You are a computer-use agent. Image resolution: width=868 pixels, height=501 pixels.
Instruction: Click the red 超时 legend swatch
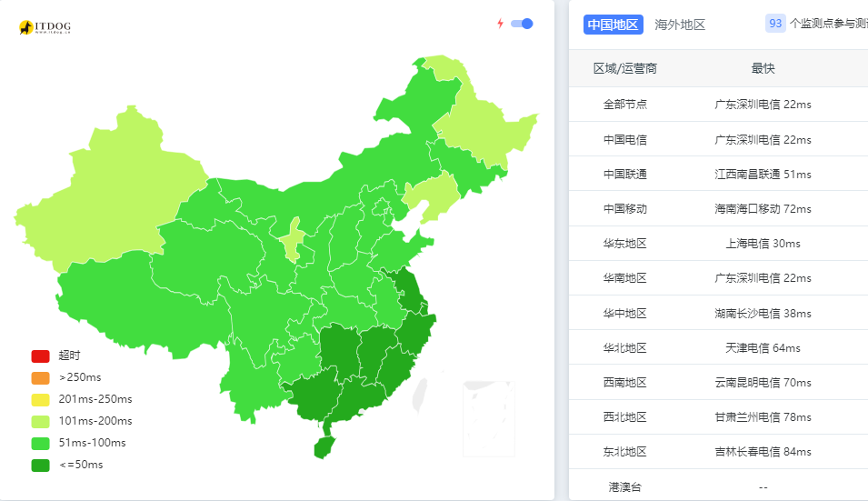(40, 356)
